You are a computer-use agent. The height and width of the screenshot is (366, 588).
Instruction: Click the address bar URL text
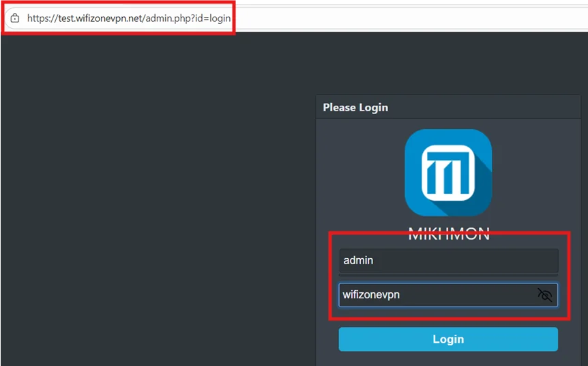(x=129, y=18)
